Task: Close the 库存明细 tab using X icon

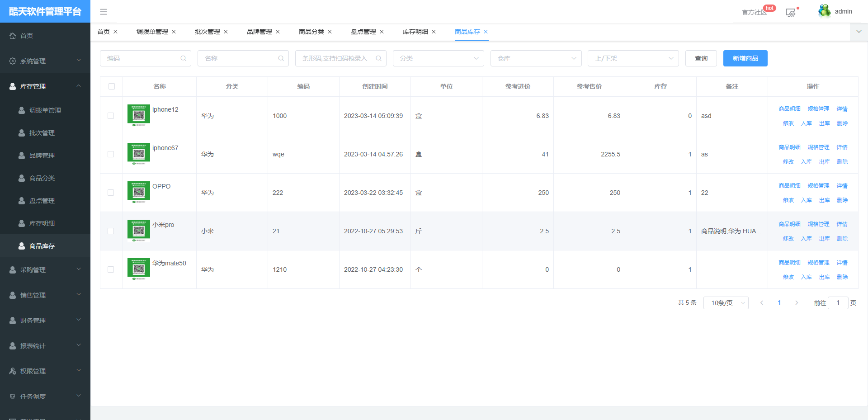Action: tap(434, 32)
